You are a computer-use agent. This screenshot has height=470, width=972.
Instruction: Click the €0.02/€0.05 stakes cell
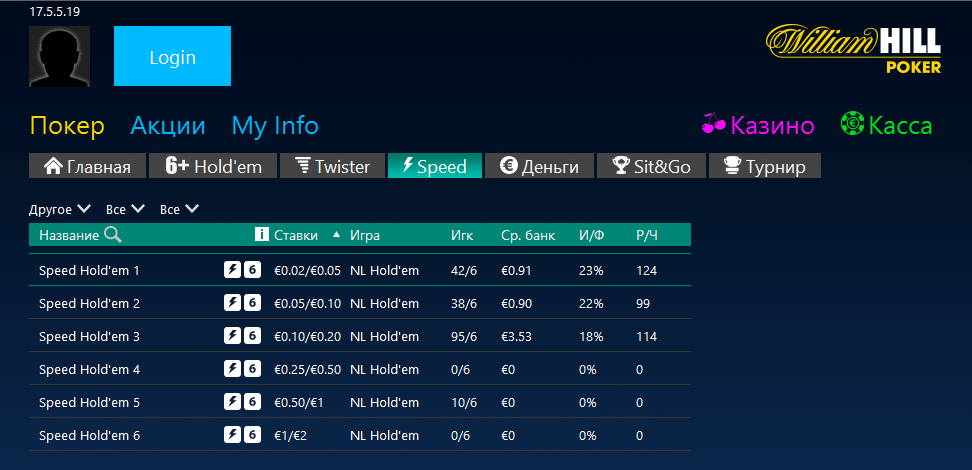tap(307, 271)
